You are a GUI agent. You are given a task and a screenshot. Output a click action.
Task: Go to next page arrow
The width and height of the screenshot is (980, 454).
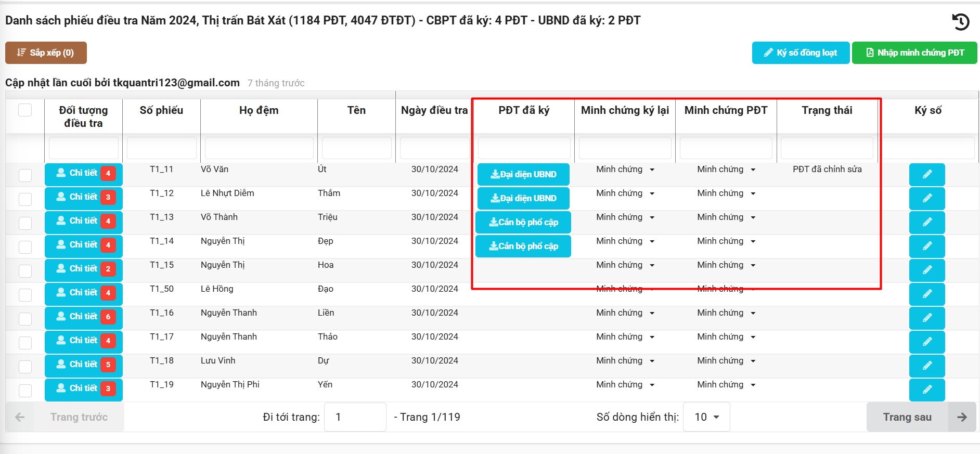tap(962, 417)
